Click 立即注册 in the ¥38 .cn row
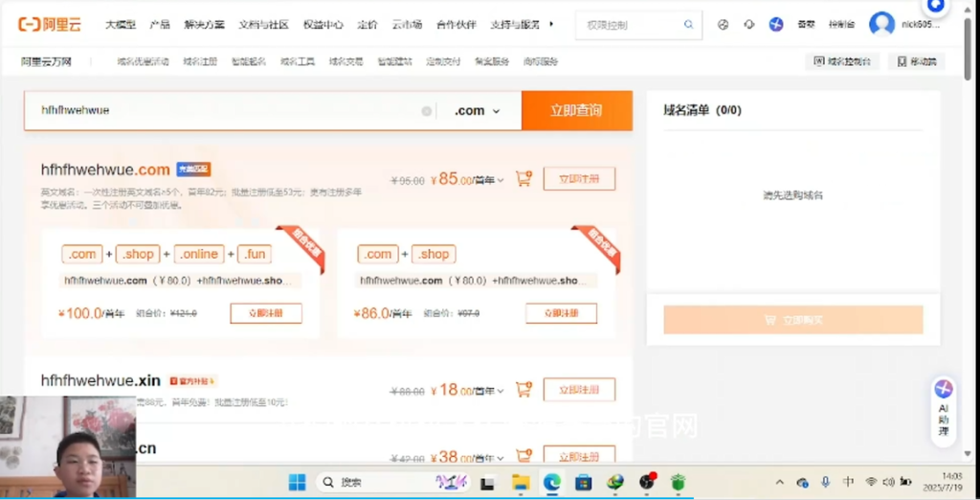Viewport: 980px width, 500px height. [579, 455]
